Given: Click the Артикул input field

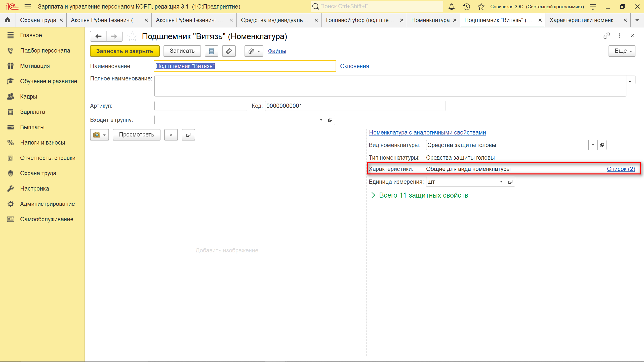Looking at the screenshot, I should (201, 106).
